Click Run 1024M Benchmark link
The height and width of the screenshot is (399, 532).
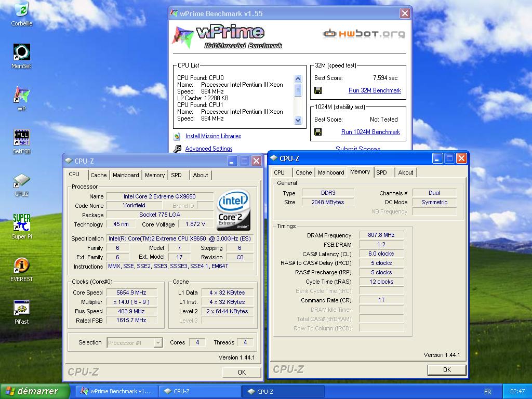[370, 132]
